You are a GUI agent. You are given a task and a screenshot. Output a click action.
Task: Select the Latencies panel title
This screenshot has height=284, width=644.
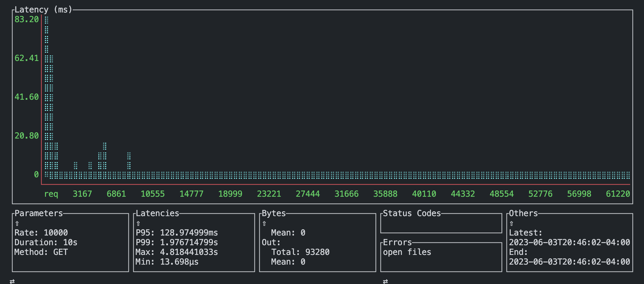click(158, 213)
